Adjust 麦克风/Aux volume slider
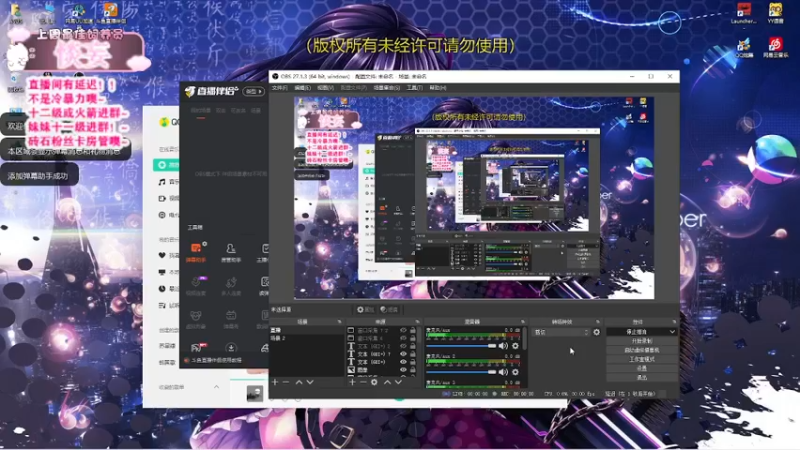 coord(461,346)
